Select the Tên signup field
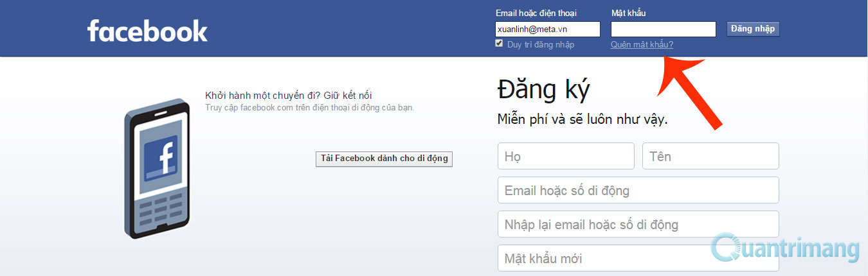Image resolution: width=868 pixels, height=276 pixels. coord(710,156)
